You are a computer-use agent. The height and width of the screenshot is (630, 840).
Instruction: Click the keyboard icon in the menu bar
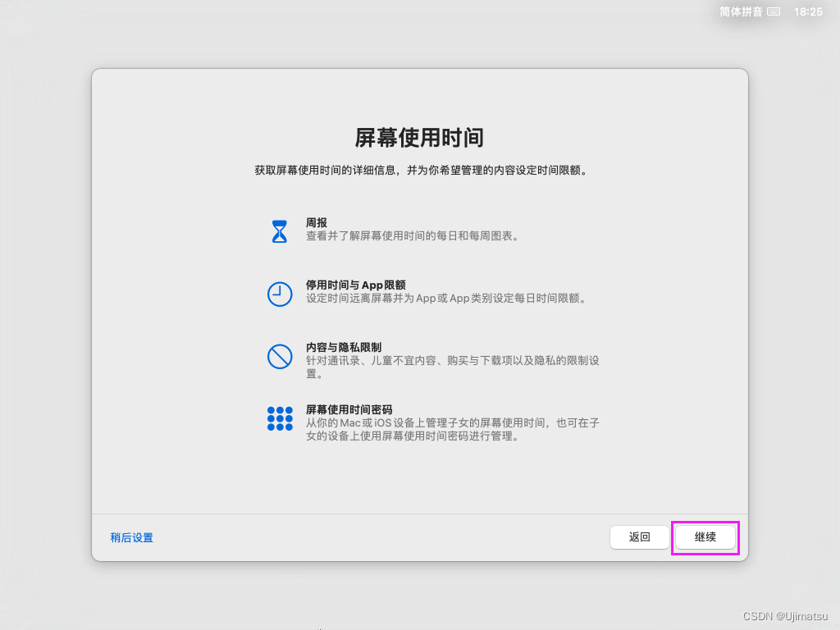774,11
